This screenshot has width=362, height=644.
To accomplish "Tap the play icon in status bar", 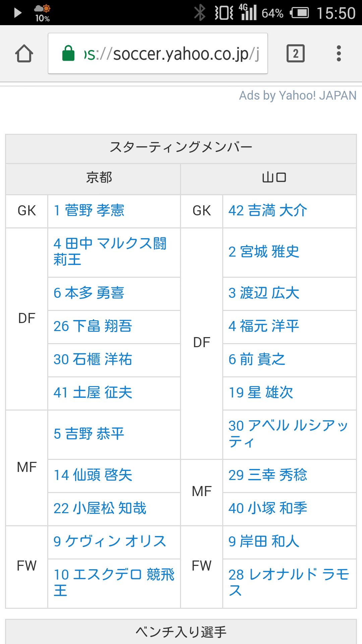I will coord(17,13).
